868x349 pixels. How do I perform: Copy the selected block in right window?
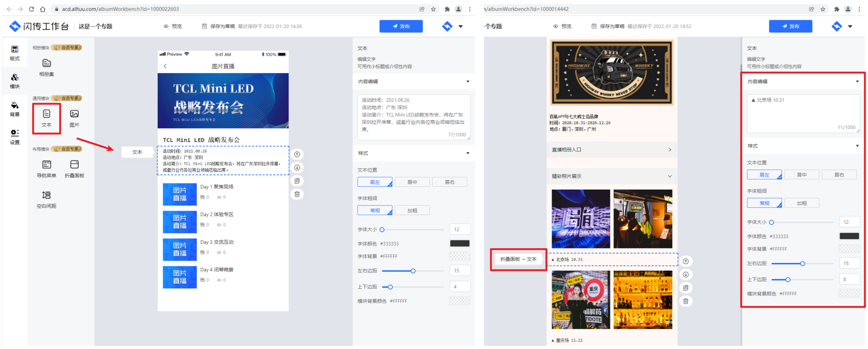(686, 288)
